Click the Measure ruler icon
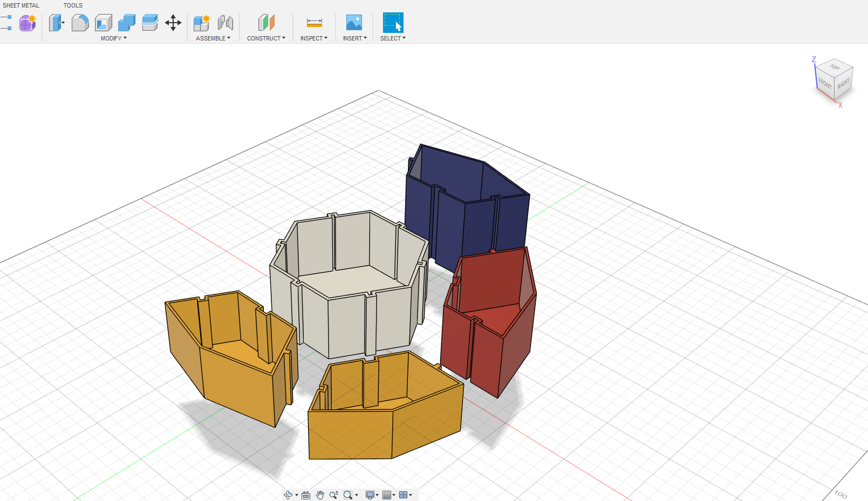Viewport: 868px width, 501px height. coord(314,23)
